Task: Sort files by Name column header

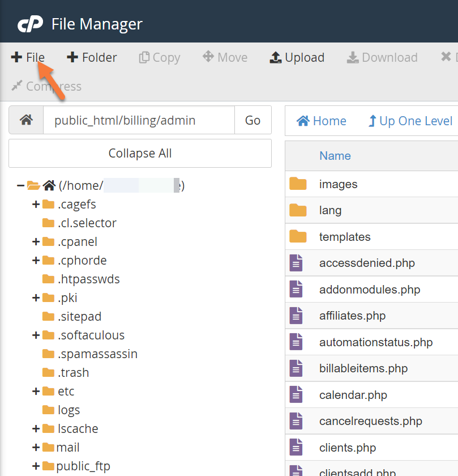Action: pyautogui.click(x=335, y=155)
